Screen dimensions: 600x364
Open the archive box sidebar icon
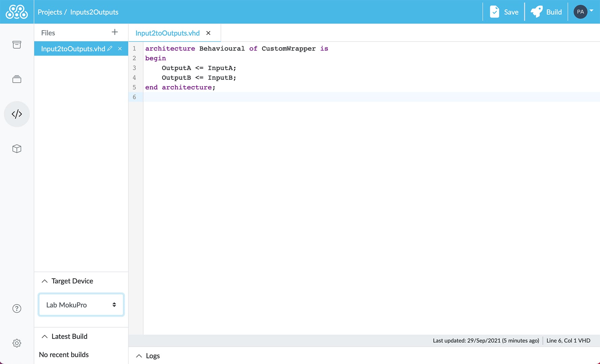tap(17, 45)
